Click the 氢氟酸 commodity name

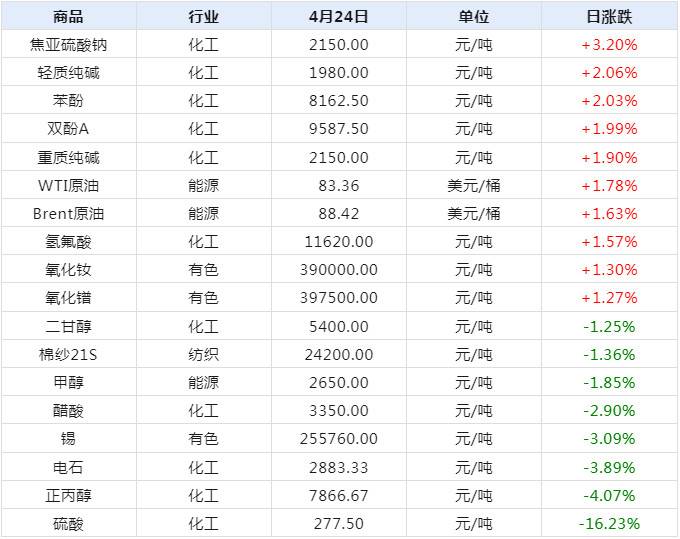click(68, 241)
